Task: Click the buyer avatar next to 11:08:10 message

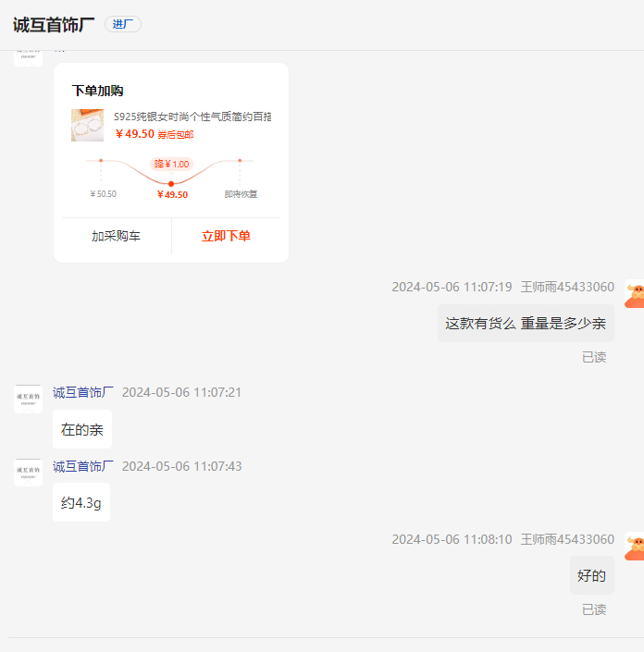Action: point(634,546)
